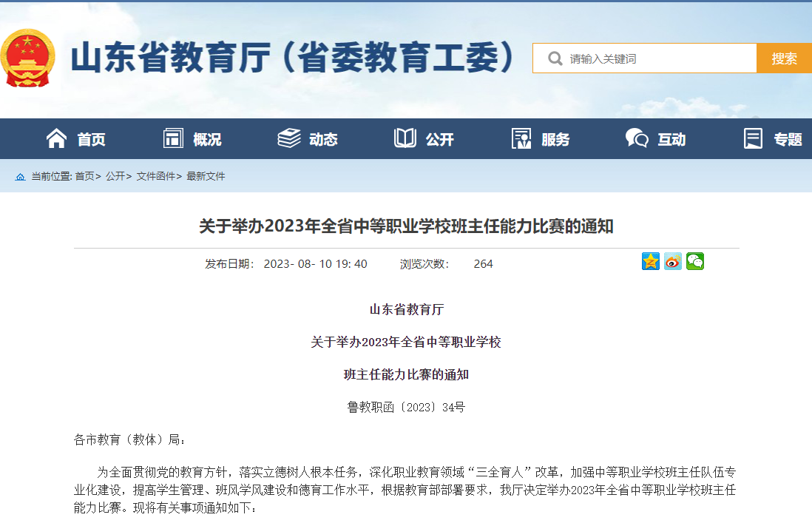Open the 服务 navigation menu item
This screenshot has height=526, width=812.
pyautogui.click(x=555, y=139)
